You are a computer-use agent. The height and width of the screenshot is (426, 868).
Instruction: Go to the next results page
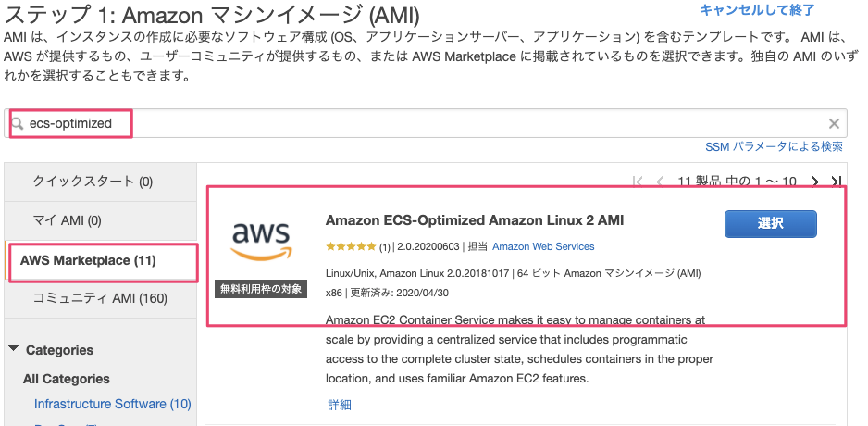[x=814, y=182]
